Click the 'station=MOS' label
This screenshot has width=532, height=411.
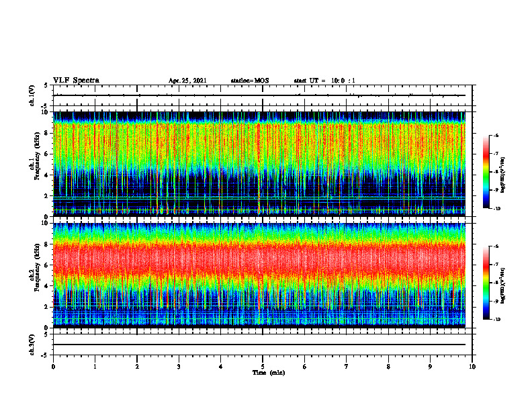click(250, 81)
